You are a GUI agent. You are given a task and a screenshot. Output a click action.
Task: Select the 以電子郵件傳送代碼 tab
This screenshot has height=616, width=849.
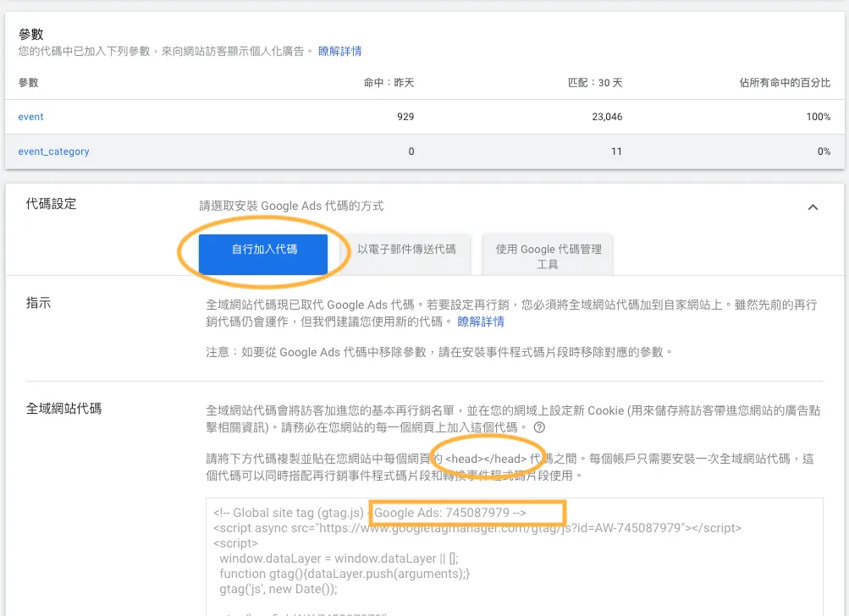pyautogui.click(x=406, y=255)
